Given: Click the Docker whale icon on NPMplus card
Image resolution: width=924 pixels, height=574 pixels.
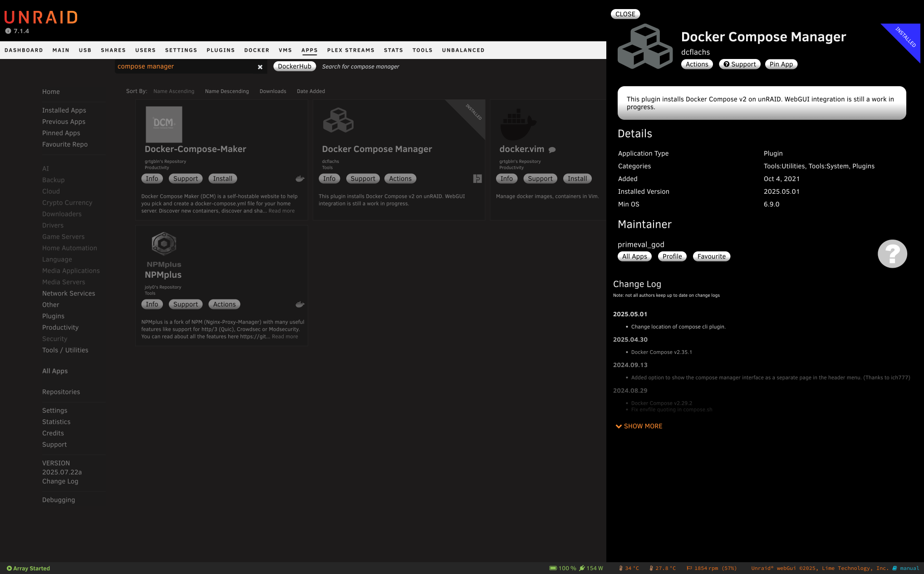Looking at the screenshot, I should pos(300,304).
